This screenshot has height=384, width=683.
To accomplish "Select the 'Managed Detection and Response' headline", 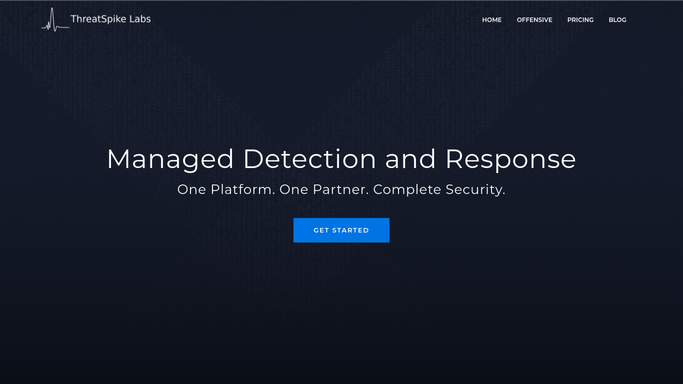I will click(341, 159).
